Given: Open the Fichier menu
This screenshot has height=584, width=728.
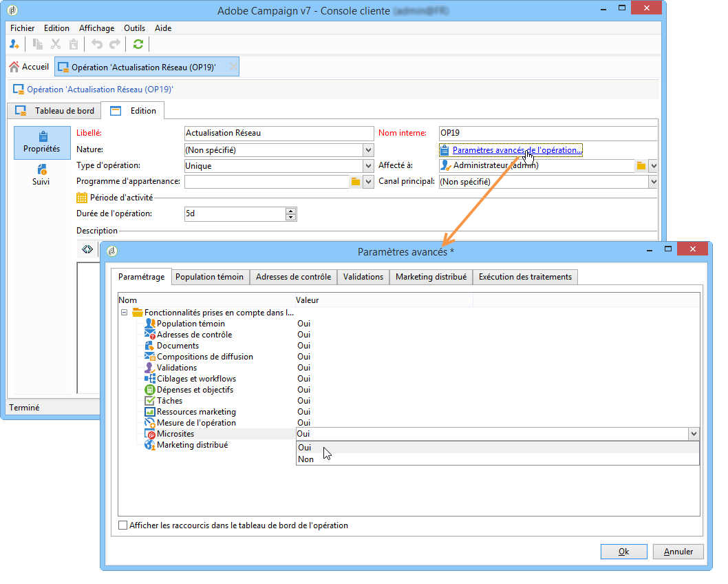Looking at the screenshot, I should point(22,28).
